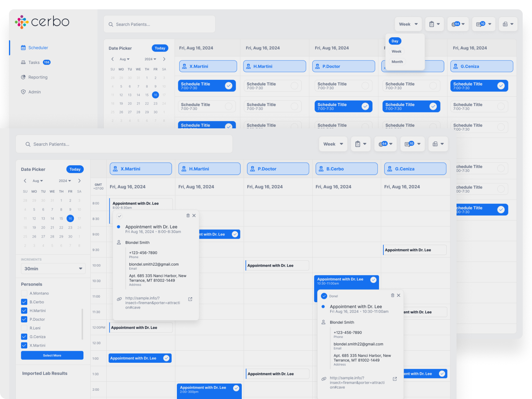
Task: Open Scheduler in the sidebar
Action: point(38,48)
